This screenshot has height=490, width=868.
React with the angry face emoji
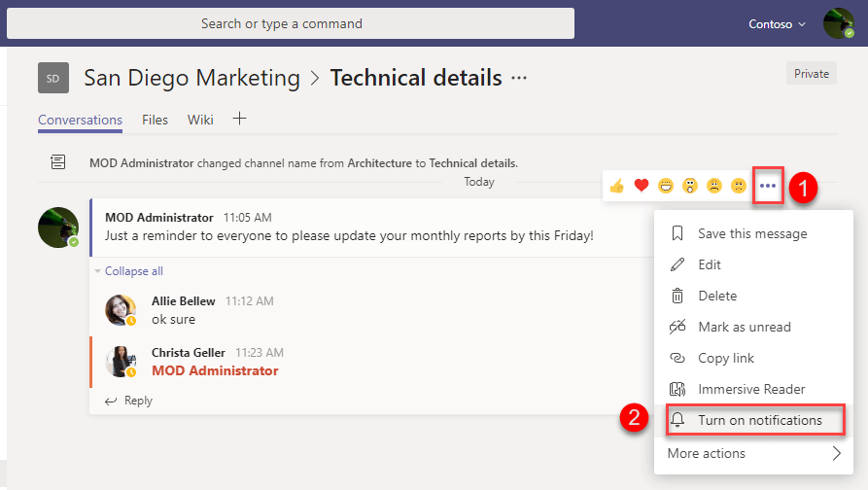739,186
